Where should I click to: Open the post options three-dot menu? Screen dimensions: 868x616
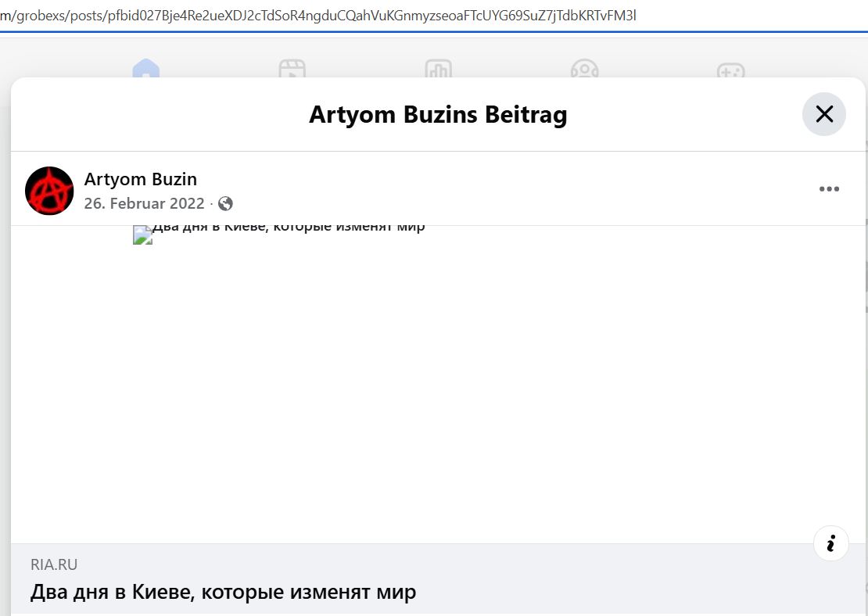829,188
